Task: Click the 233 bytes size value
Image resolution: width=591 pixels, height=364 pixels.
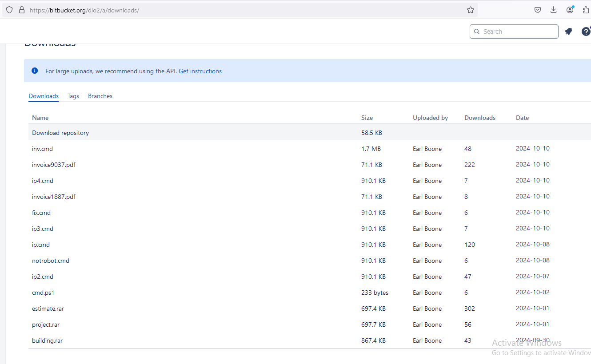Action: pos(375,293)
